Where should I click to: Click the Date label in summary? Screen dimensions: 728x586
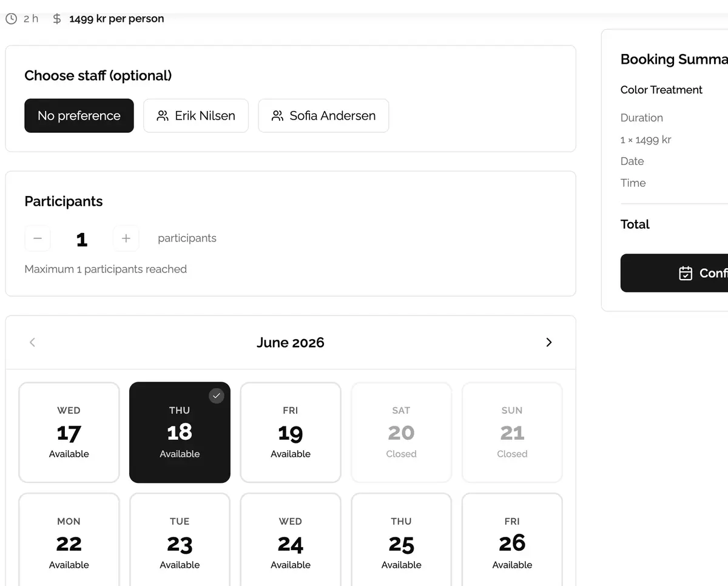click(632, 161)
